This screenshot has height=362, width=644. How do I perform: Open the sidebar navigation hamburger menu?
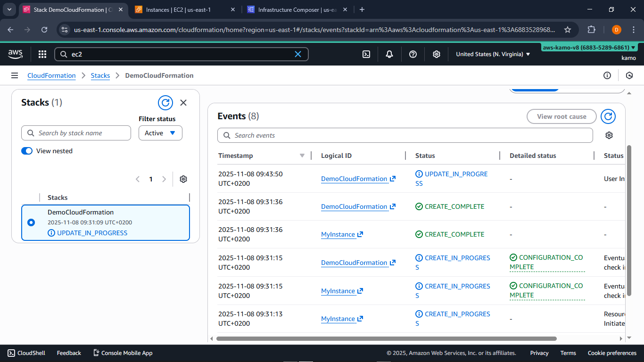click(x=15, y=75)
